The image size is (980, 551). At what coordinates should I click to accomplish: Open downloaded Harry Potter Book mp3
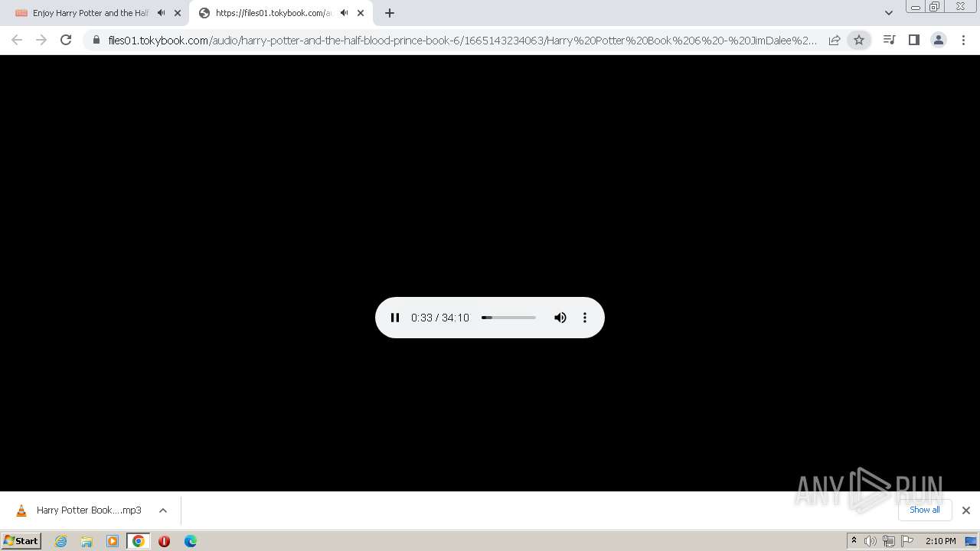(x=79, y=510)
